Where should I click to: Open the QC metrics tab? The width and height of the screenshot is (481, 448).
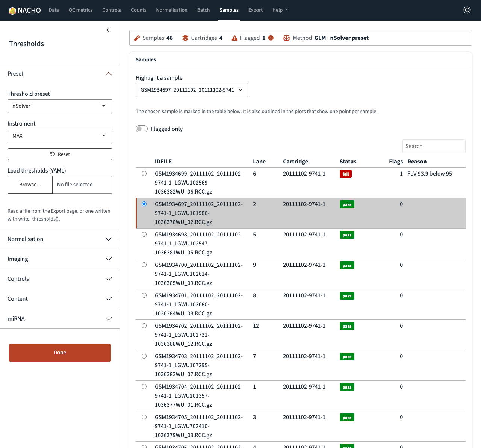click(x=80, y=10)
